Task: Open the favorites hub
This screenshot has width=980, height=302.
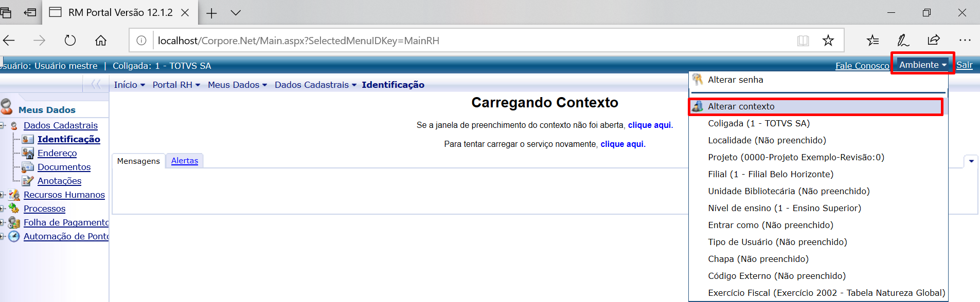Action: pyautogui.click(x=872, y=40)
